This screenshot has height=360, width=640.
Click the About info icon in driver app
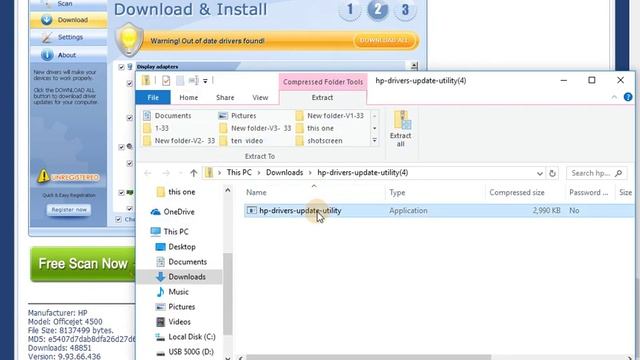47,55
